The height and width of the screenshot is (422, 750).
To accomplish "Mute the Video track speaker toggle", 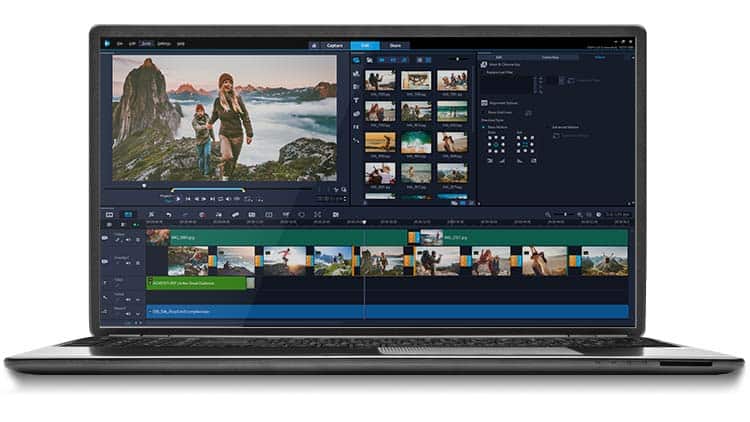I will tap(128, 240).
